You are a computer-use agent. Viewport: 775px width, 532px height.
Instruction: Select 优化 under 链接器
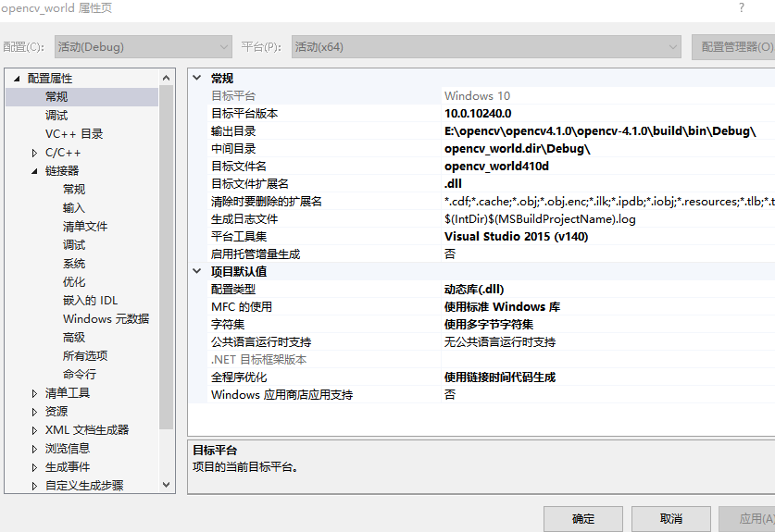pyautogui.click(x=74, y=281)
